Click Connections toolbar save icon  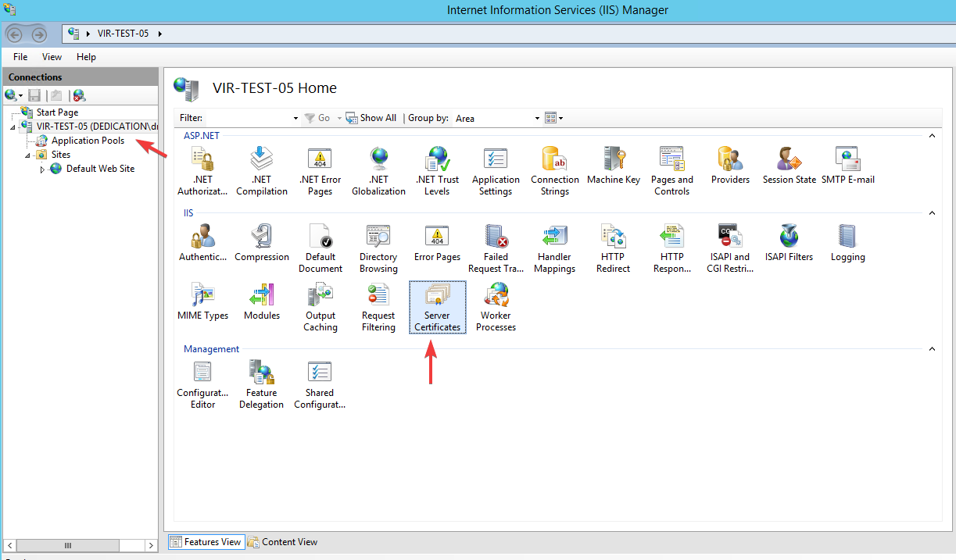(x=34, y=95)
